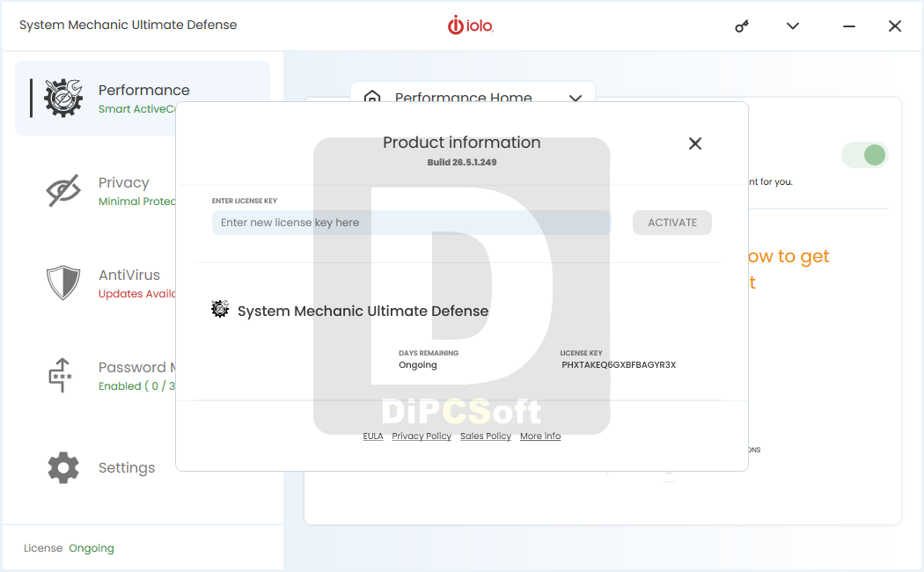Click the Build 26.5.1.249 text
Image resolution: width=924 pixels, height=572 pixels.
point(462,162)
